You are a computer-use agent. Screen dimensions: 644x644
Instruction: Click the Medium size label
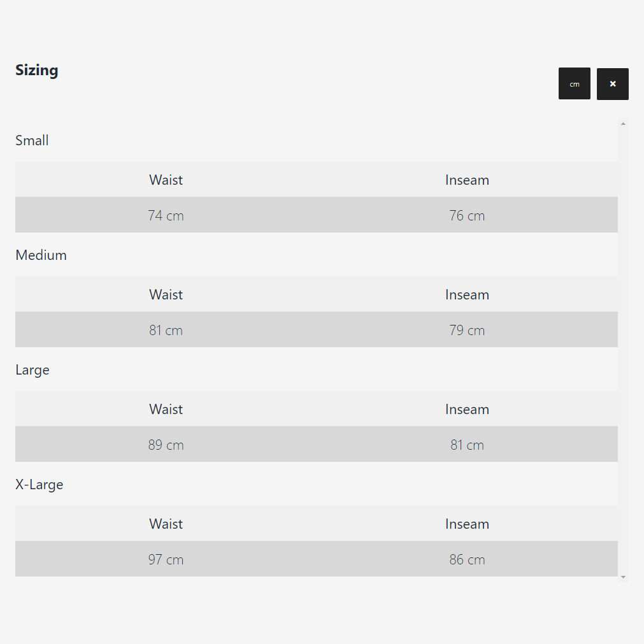[x=41, y=255]
